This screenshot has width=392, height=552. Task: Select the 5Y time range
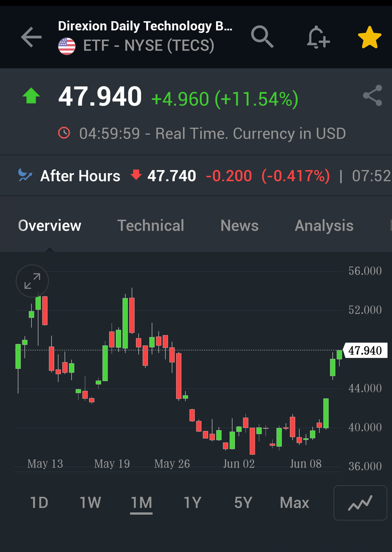click(243, 503)
